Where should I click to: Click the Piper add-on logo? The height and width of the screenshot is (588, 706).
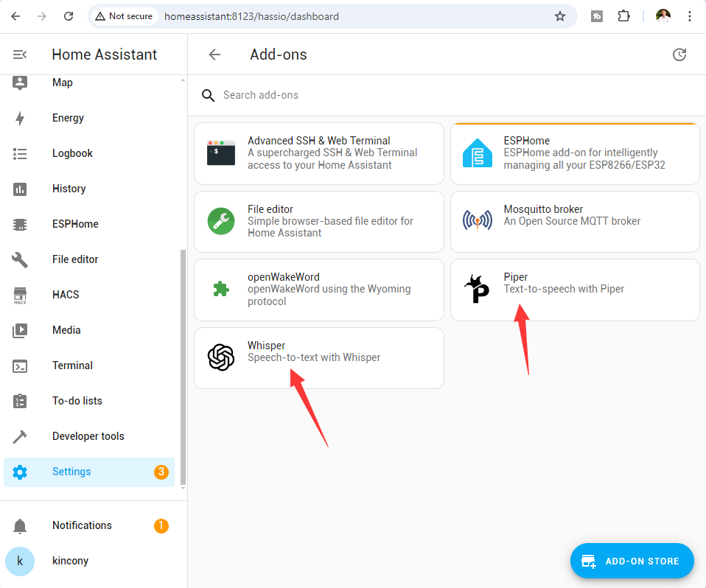(477, 289)
